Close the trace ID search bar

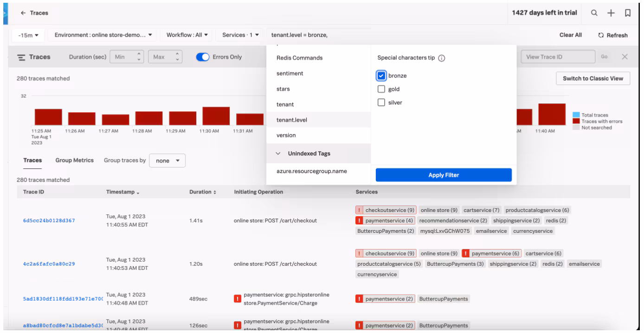point(625,57)
